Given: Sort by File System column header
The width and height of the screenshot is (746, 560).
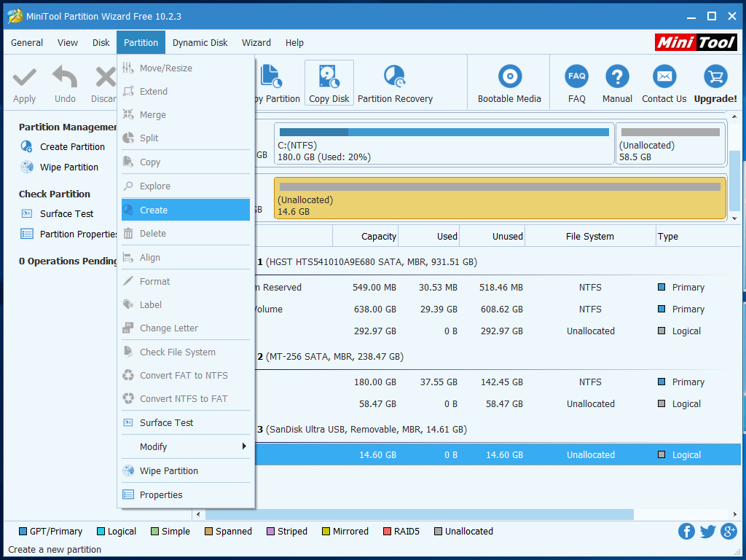Looking at the screenshot, I should pos(590,237).
